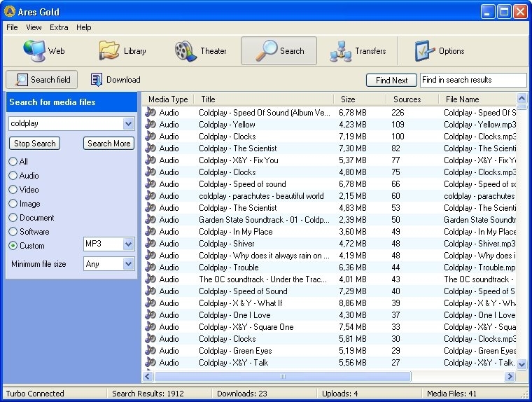Click audio icon of X & Y - What If row
Image resolution: width=532 pixels, height=402 pixels.
click(x=150, y=303)
